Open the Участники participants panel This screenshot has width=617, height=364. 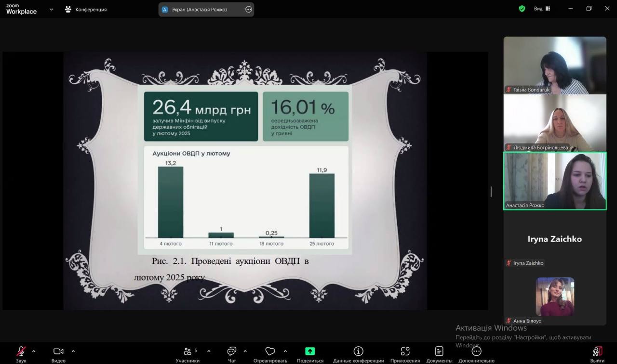(x=188, y=351)
